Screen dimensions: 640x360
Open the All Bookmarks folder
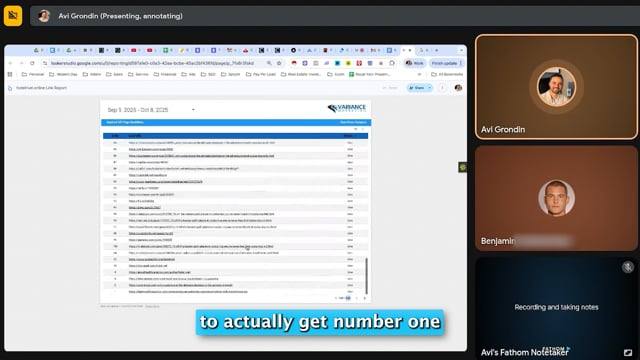tap(447, 74)
